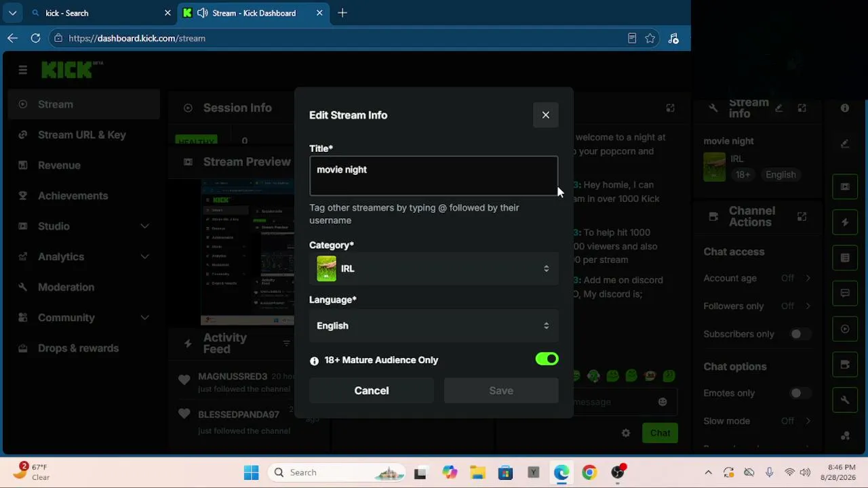Image resolution: width=868 pixels, height=488 pixels.
Task: Add this page to favorites with star icon
Action: coord(650,39)
